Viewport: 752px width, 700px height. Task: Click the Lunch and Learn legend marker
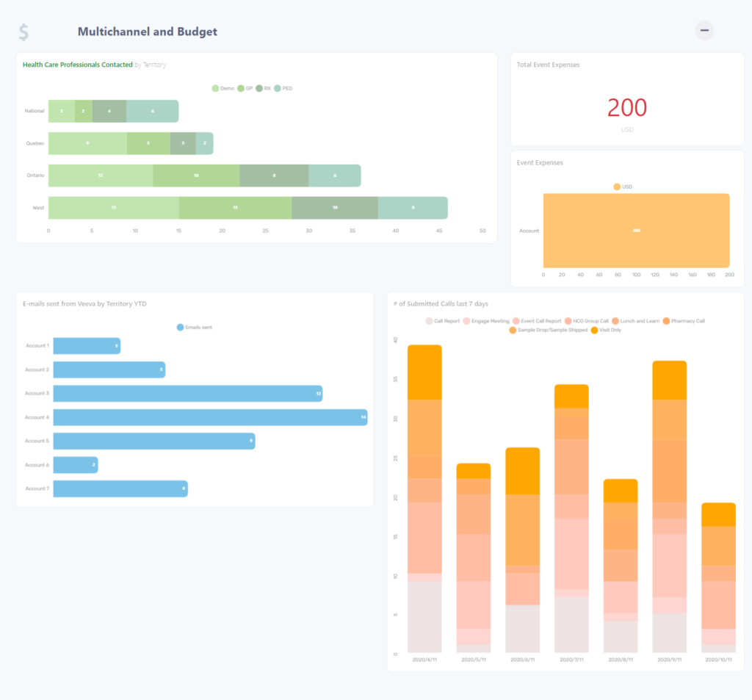[x=615, y=320]
